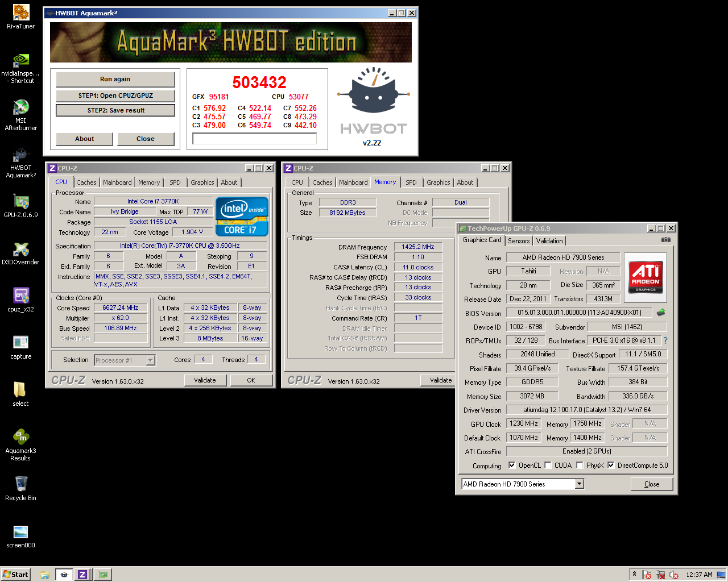The image size is (728, 582).
Task: Open About tab in left CPU-Z window
Action: point(229,182)
